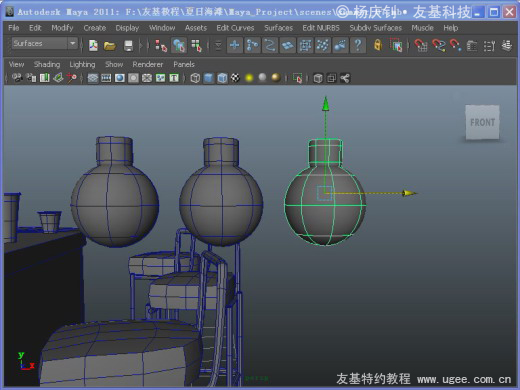Screen dimensions: 520x390
Task: Toggle the Dynamics selection mask
Action: coord(323,45)
